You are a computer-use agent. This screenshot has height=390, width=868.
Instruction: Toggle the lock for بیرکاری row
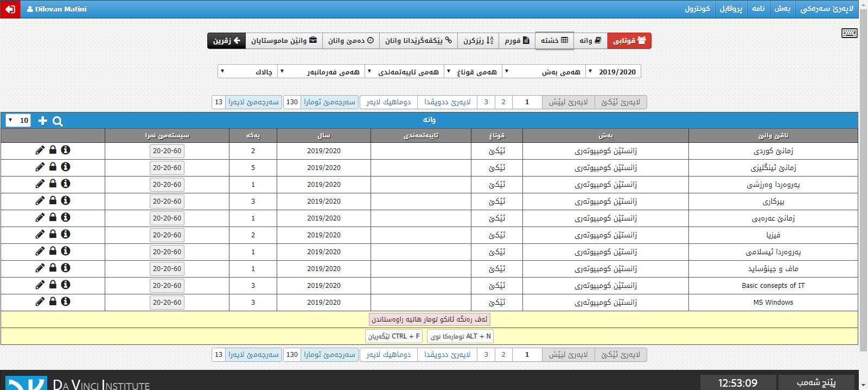(x=53, y=201)
